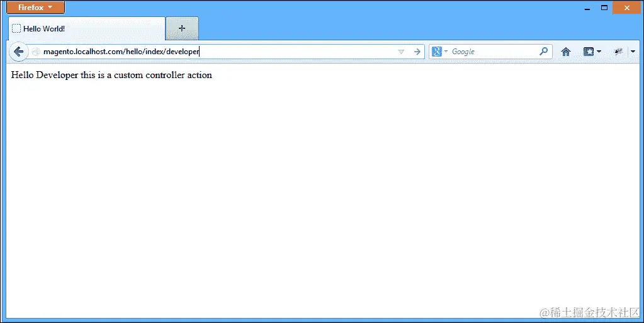Open a new tab with plus button

point(182,28)
